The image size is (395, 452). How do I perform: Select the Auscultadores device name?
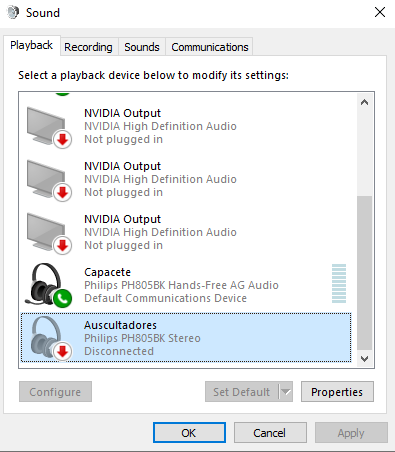pos(120,325)
